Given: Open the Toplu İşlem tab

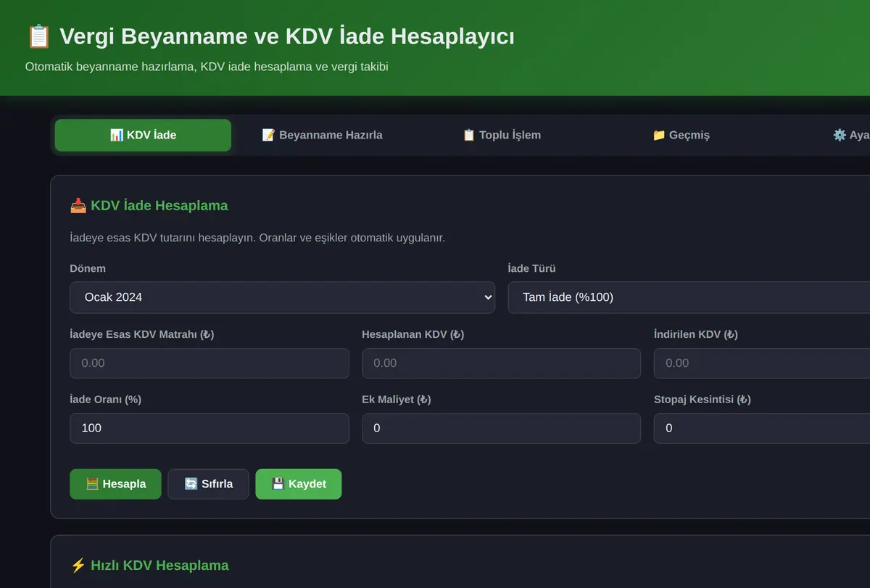Looking at the screenshot, I should pos(502,135).
